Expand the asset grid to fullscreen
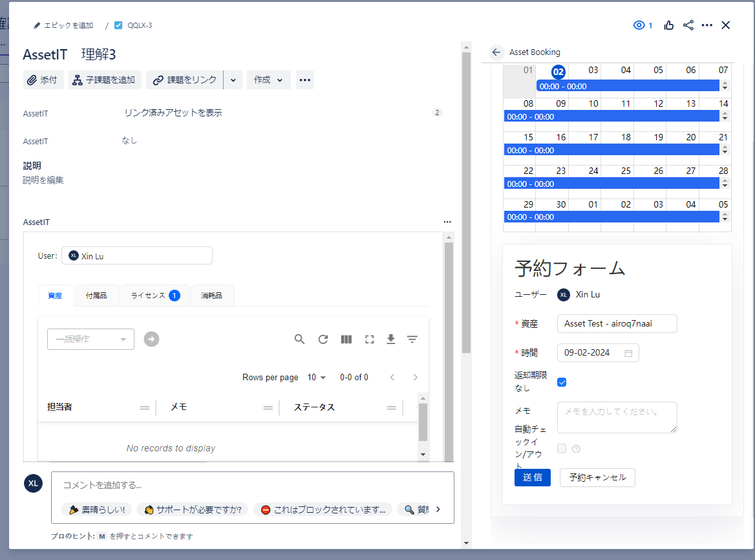755x560 pixels. coord(369,339)
